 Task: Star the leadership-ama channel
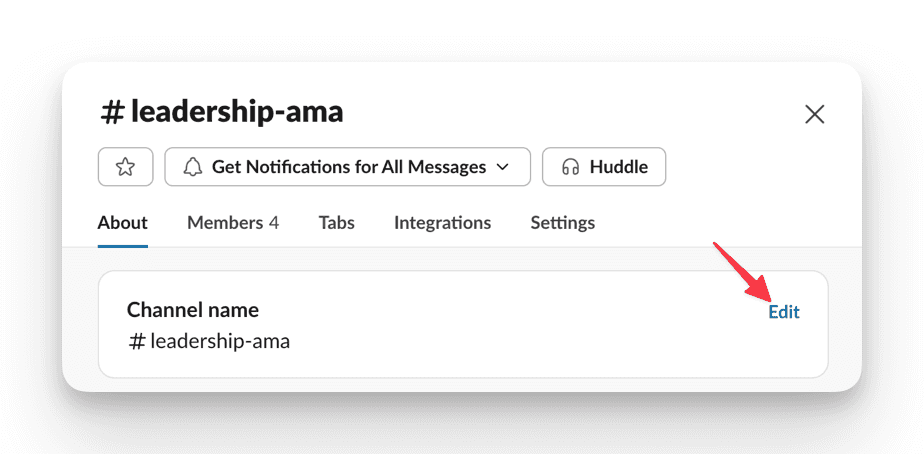(126, 167)
